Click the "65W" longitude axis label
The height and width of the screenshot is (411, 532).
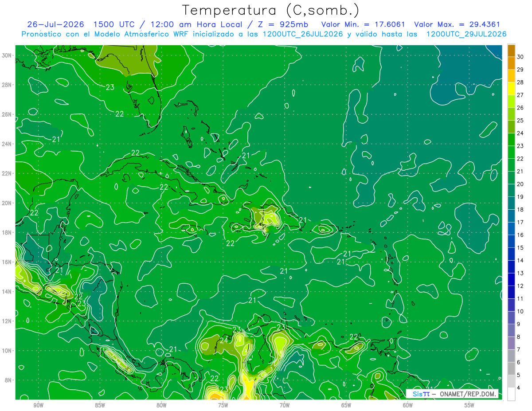tap(346, 405)
